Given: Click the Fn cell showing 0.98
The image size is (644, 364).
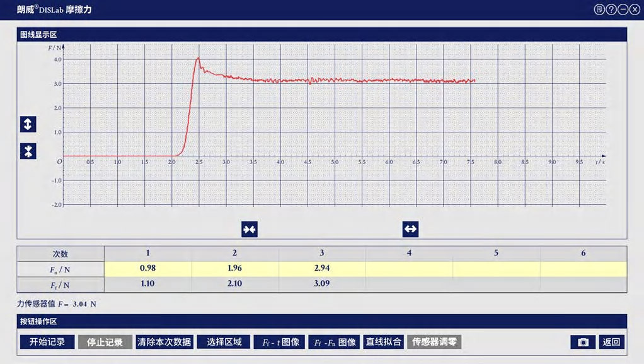Looking at the screenshot, I should [x=147, y=268].
